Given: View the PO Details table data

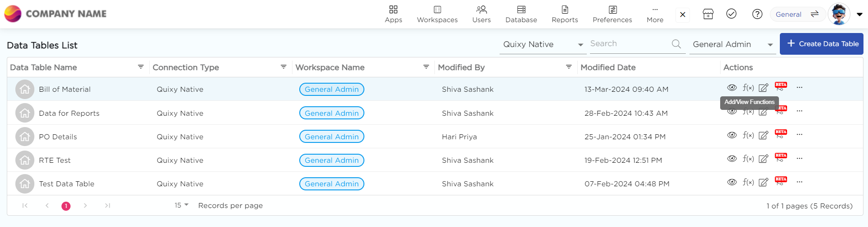Looking at the screenshot, I should (x=732, y=135).
